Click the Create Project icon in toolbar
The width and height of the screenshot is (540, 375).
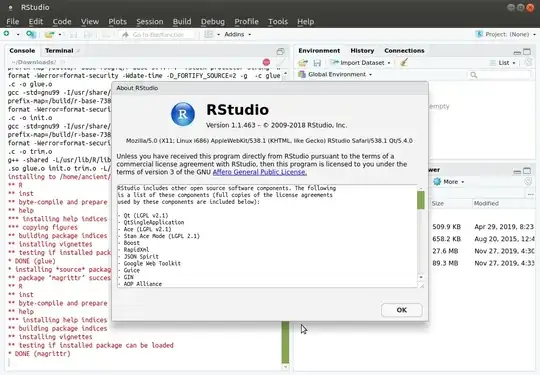tap(31, 34)
